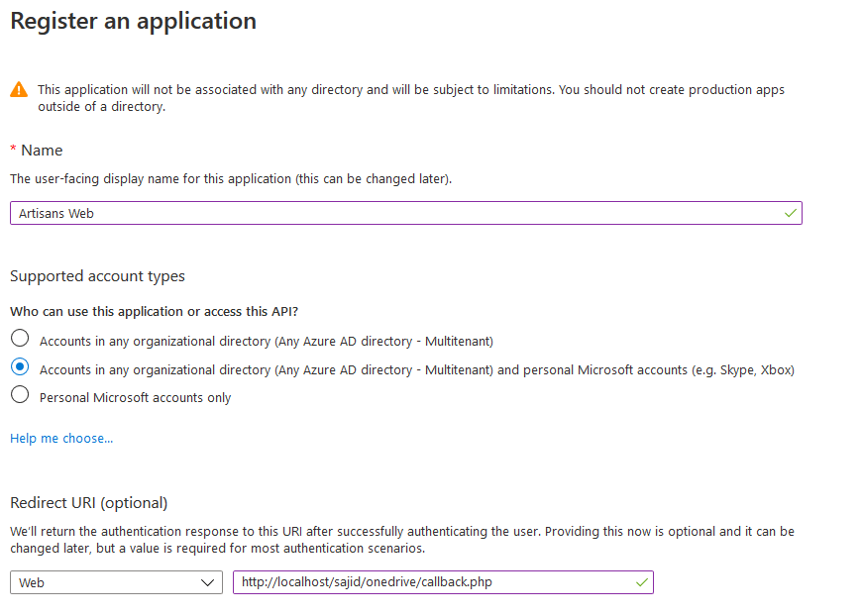Click the green checkmark in Name field
The width and height of the screenshot is (861, 616).
click(x=791, y=213)
